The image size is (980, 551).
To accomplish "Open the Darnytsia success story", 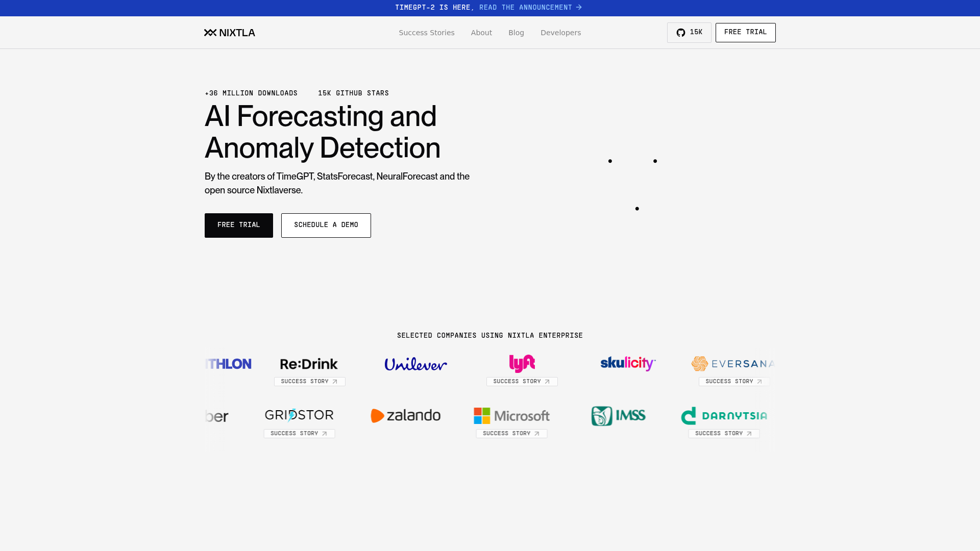I will click(x=724, y=433).
